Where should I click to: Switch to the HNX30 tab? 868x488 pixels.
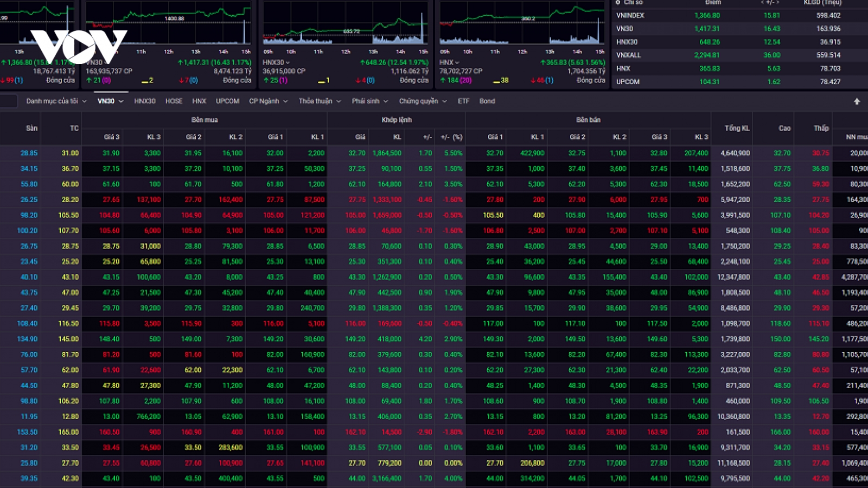(x=145, y=101)
